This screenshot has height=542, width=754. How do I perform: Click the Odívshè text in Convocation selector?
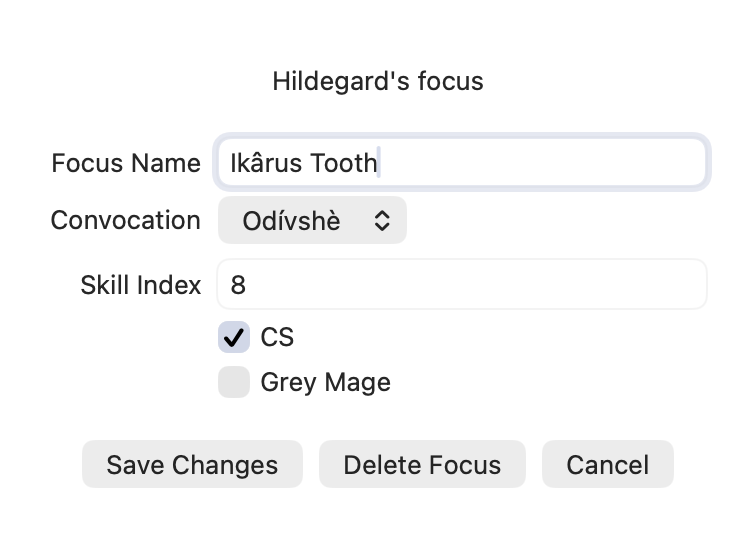291,221
